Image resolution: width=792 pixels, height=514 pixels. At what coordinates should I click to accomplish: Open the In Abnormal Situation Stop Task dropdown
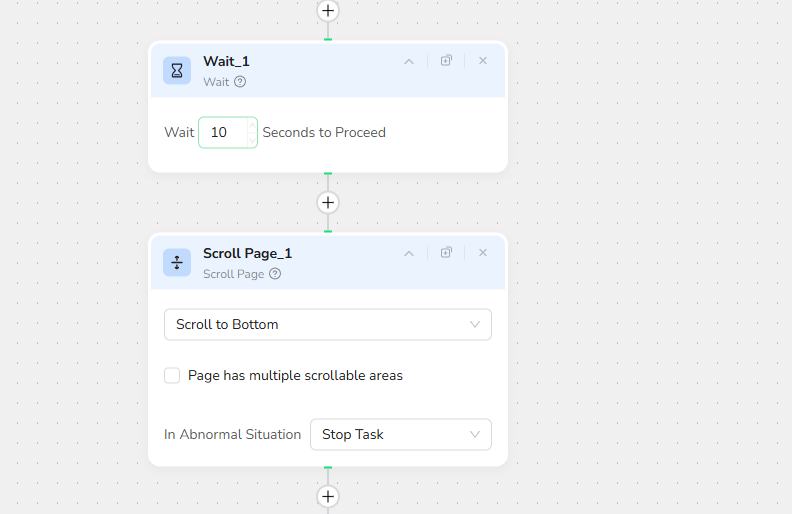point(400,434)
